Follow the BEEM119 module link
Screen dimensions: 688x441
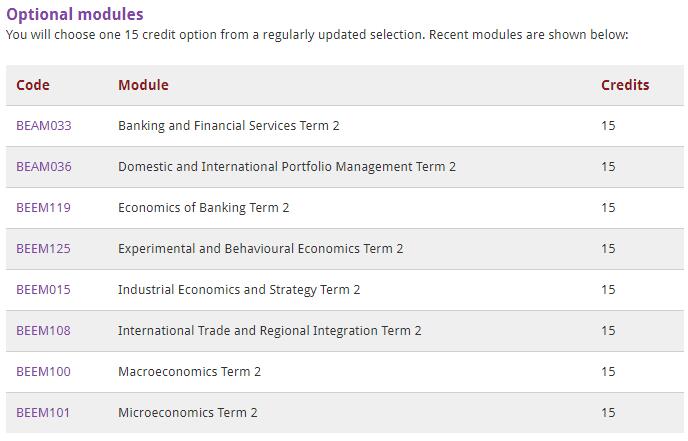click(44, 208)
